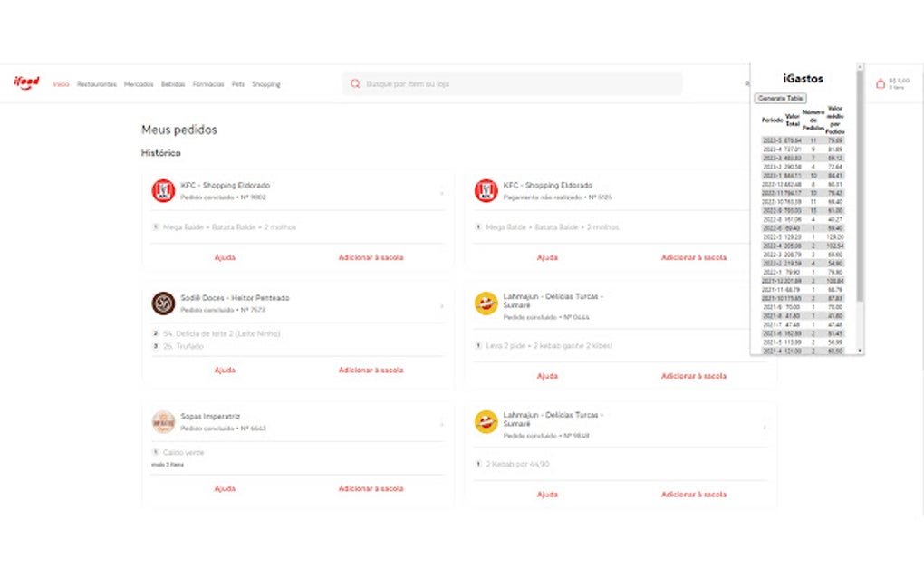Click the 'iGastos' panel title
The height and width of the screenshot is (578, 924).
tap(803, 78)
